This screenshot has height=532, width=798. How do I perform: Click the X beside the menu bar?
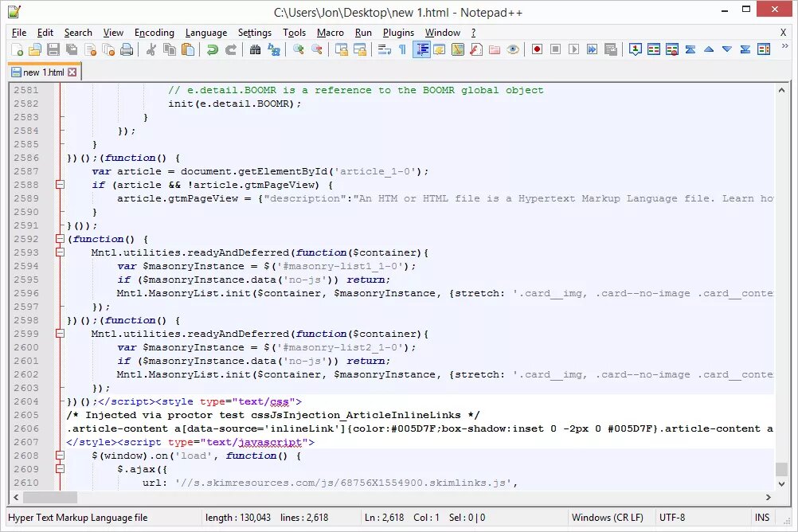[x=783, y=33]
